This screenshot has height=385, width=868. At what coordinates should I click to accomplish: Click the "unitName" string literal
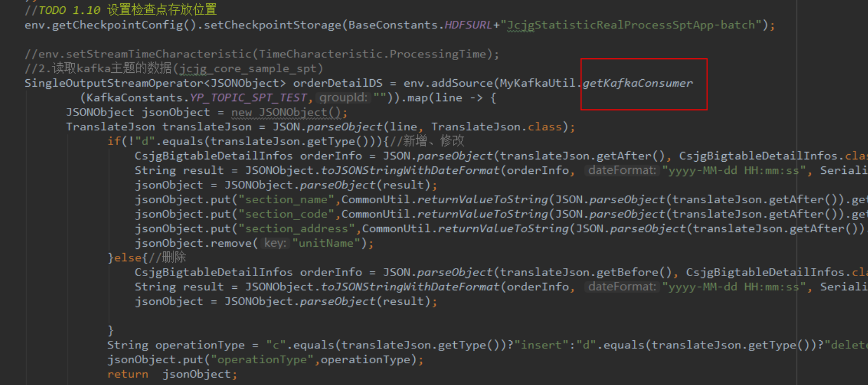click(x=327, y=243)
